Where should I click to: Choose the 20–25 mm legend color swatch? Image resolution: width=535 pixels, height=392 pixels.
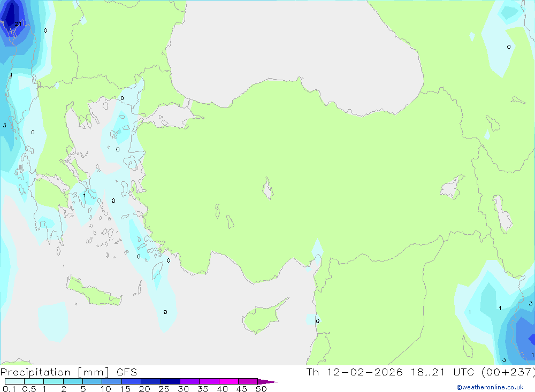pos(150,381)
